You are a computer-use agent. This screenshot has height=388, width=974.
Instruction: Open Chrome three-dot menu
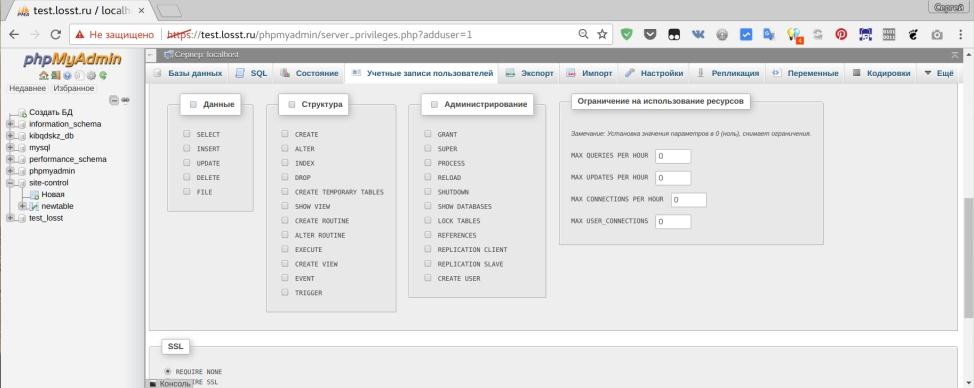coord(960,35)
